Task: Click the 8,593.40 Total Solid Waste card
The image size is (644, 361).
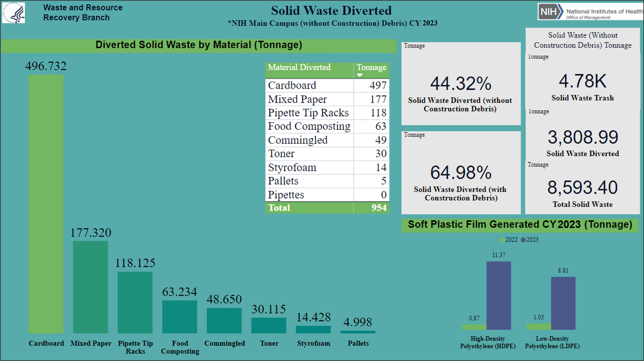Action: [583, 188]
